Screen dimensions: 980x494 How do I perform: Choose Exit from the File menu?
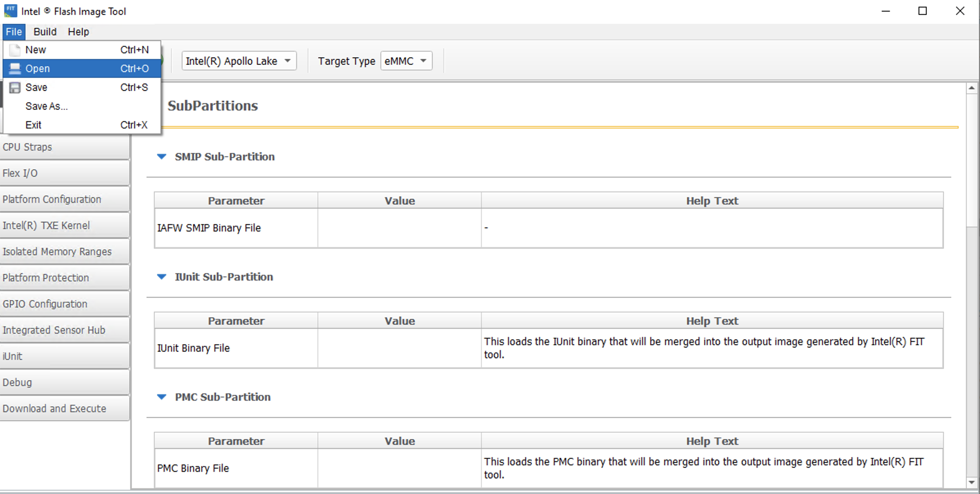click(x=82, y=125)
